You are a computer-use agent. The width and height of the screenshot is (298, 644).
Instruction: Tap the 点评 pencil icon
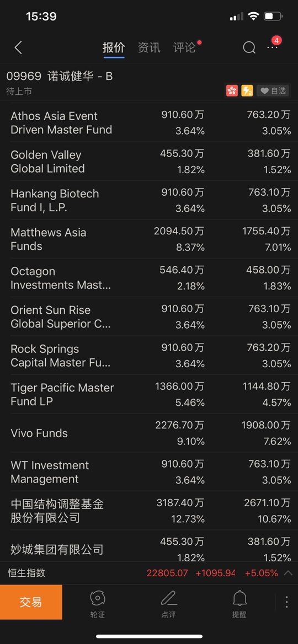click(168, 604)
